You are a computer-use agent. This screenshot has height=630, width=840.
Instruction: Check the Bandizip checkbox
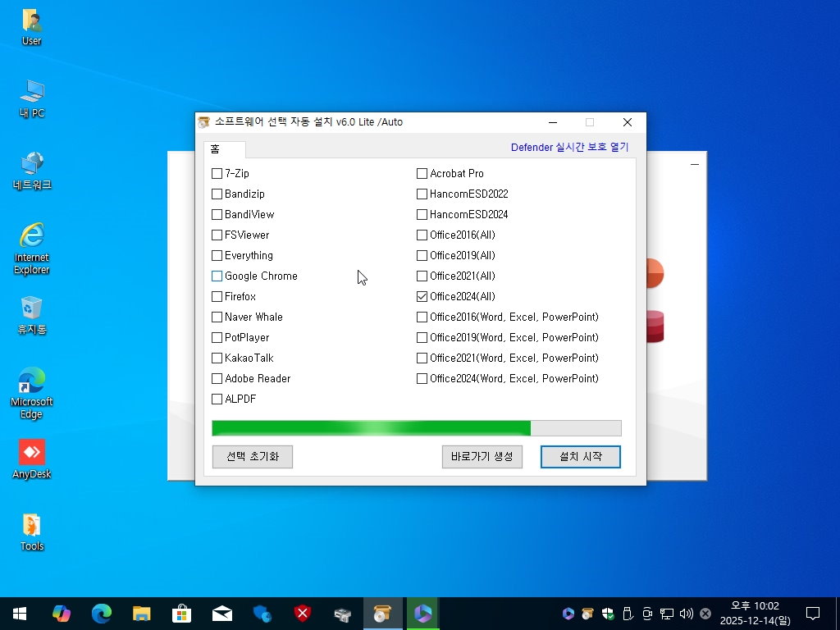[217, 194]
